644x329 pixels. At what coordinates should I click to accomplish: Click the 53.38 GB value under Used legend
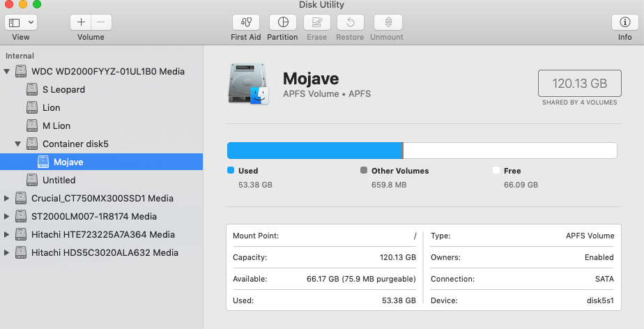click(x=256, y=185)
